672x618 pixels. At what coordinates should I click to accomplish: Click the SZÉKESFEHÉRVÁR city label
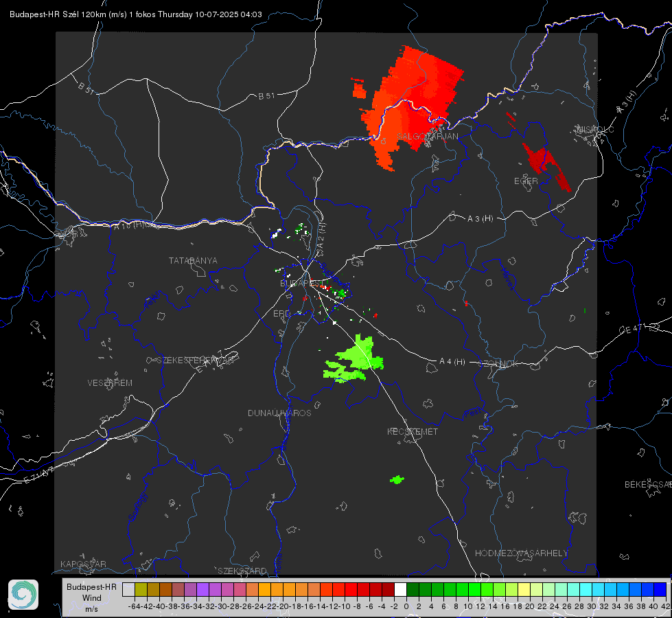[x=196, y=360]
